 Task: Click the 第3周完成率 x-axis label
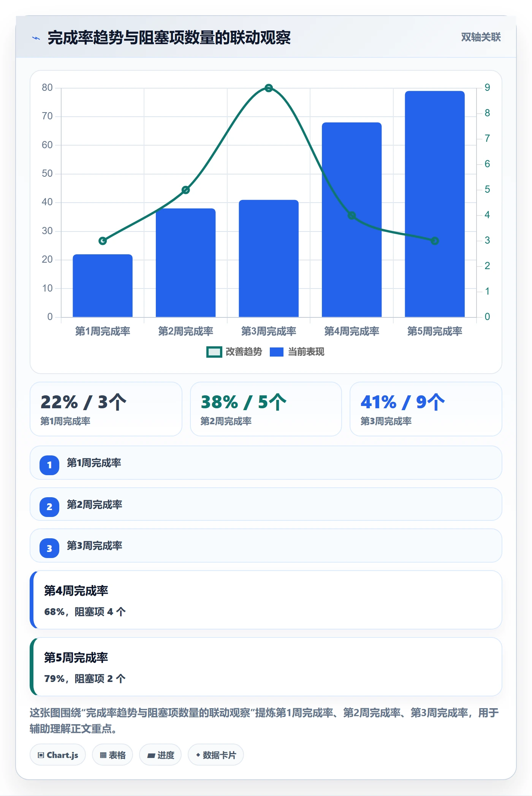pyautogui.click(x=269, y=331)
